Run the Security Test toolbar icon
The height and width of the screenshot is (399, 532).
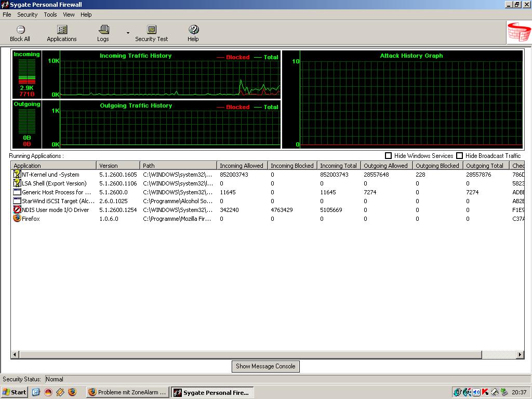(152, 30)
